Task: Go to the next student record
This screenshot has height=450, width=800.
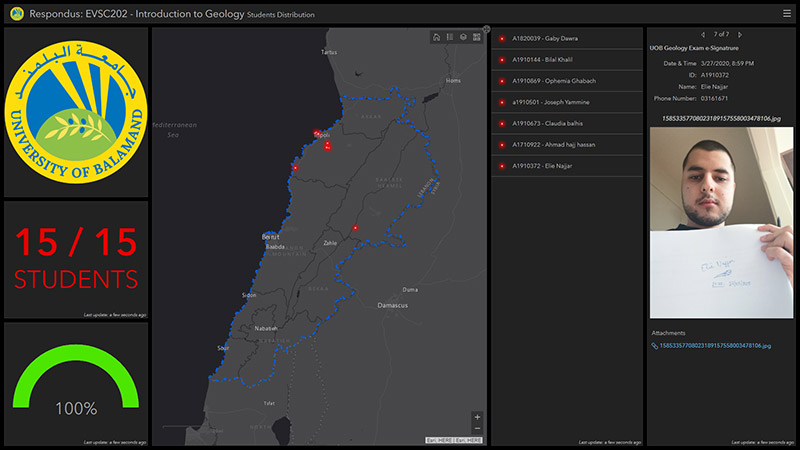Action: (740, 35)
